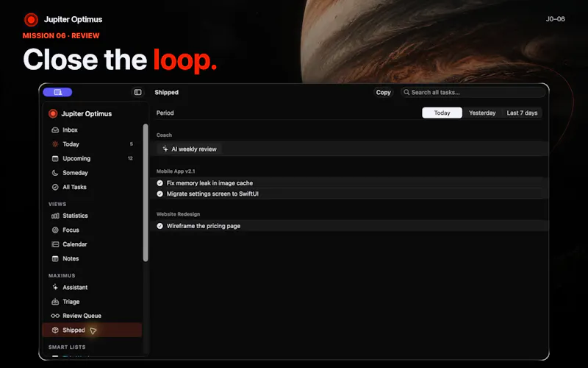
Task: Go to All Tasks
Action: pyautogui.click(x=92, y=187)
